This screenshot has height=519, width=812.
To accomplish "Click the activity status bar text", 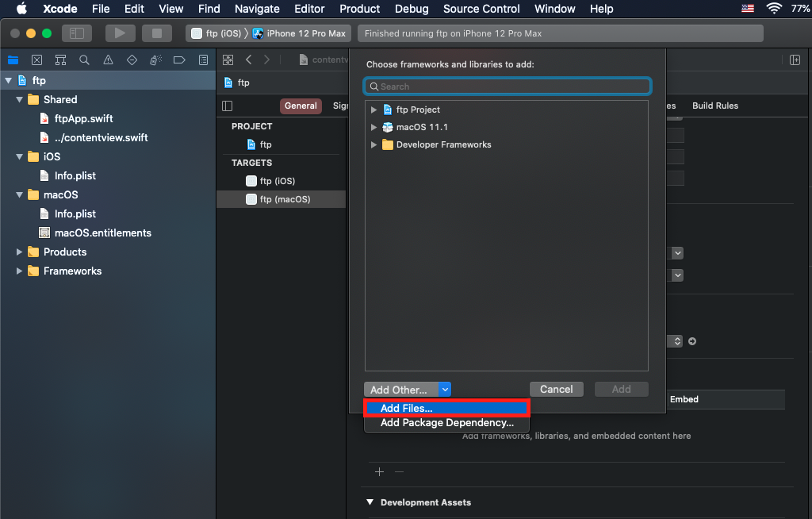I will pyautogui.click(x=453, y=33).
